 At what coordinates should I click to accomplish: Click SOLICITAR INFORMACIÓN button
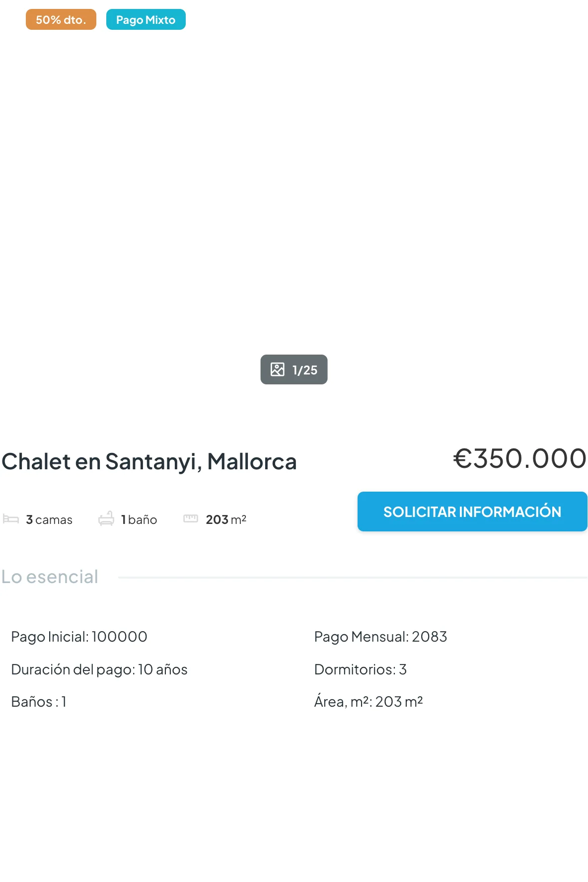tap(472, 512)
